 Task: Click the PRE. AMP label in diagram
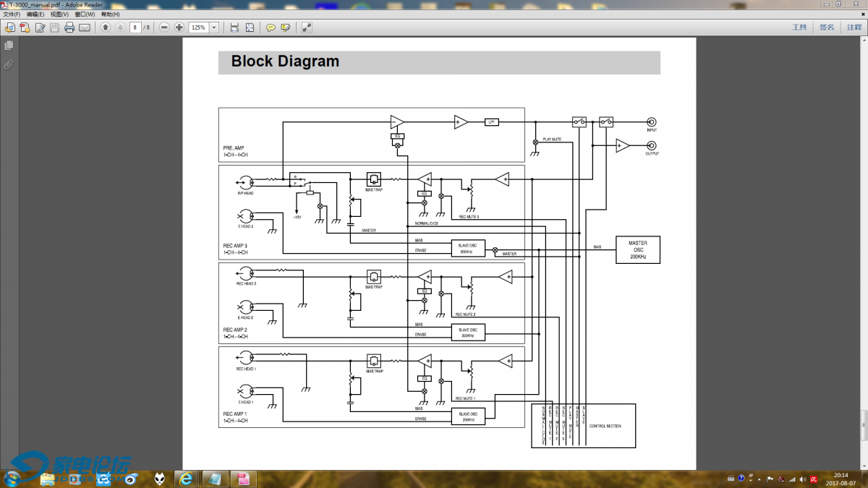(x=234, y=148)
